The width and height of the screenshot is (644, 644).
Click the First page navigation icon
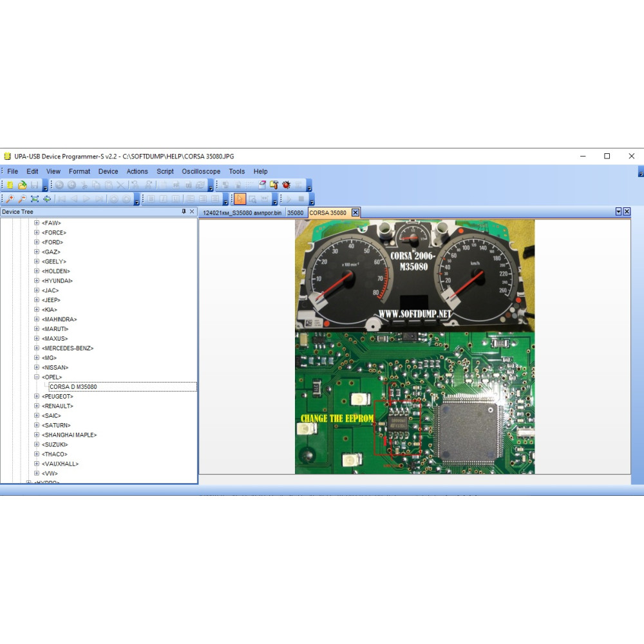click(62, 199)
